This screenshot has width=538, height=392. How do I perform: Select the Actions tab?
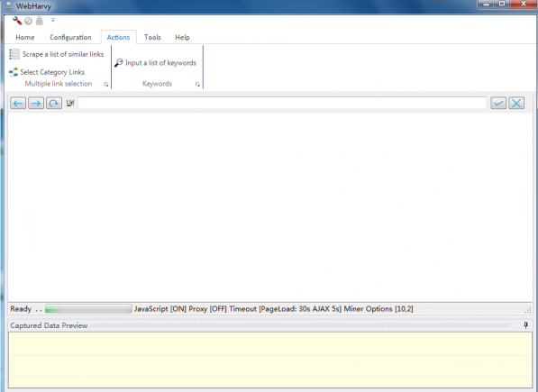coord(118,37)
